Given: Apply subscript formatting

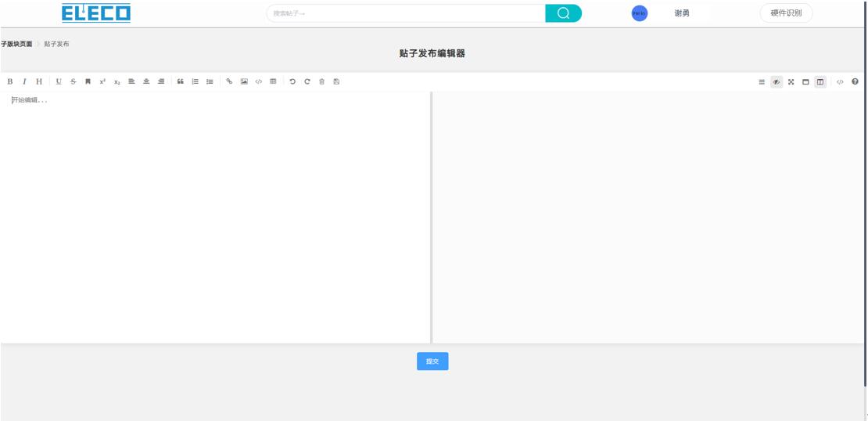Looking at the screenshot, I should pyautogui.click(x=117, y=81).
